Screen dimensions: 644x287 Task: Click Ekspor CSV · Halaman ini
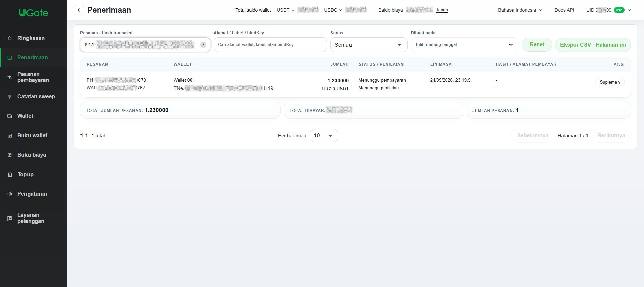[x=593, y=45]
